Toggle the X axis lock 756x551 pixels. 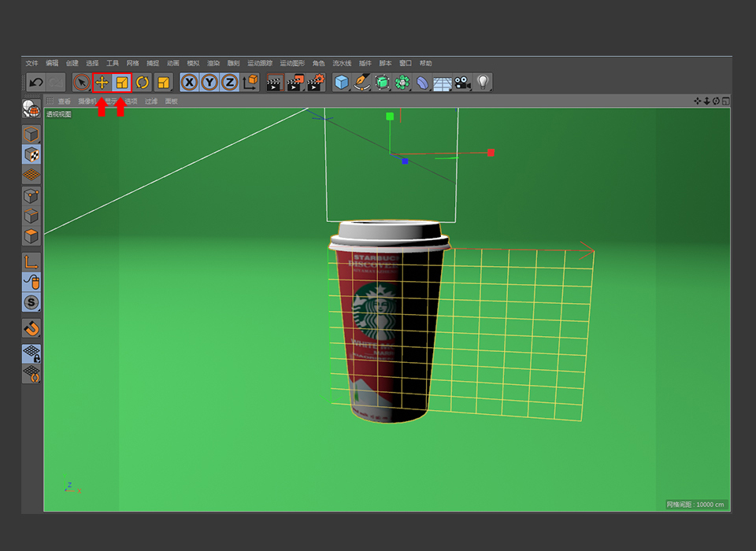[x=190, y=83]
